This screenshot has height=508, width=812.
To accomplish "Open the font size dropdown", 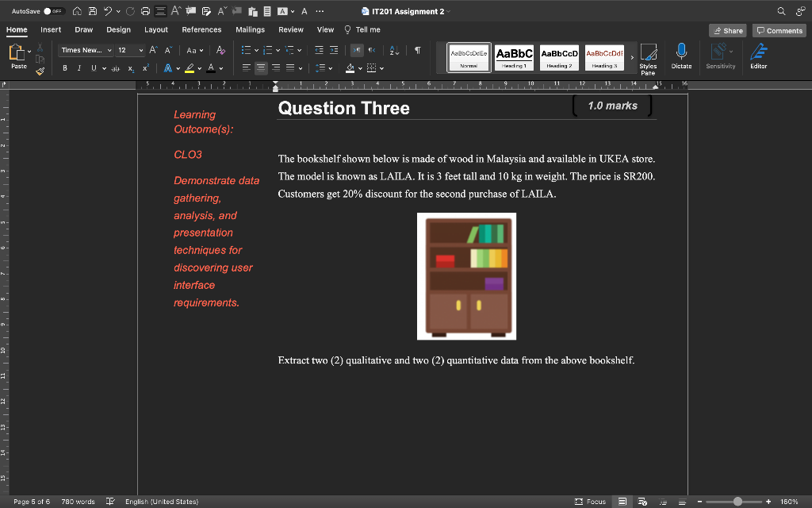I will pyautogui.click(x=141, y=50).
